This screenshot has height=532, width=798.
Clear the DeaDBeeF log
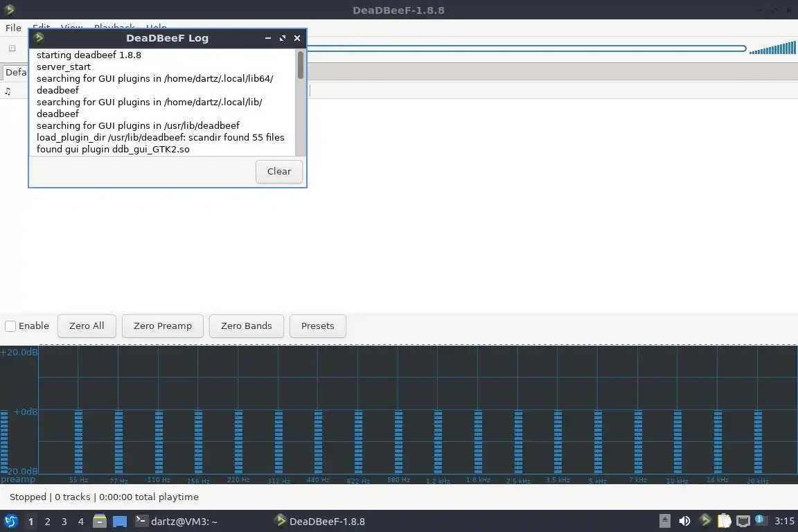point(279,172)
